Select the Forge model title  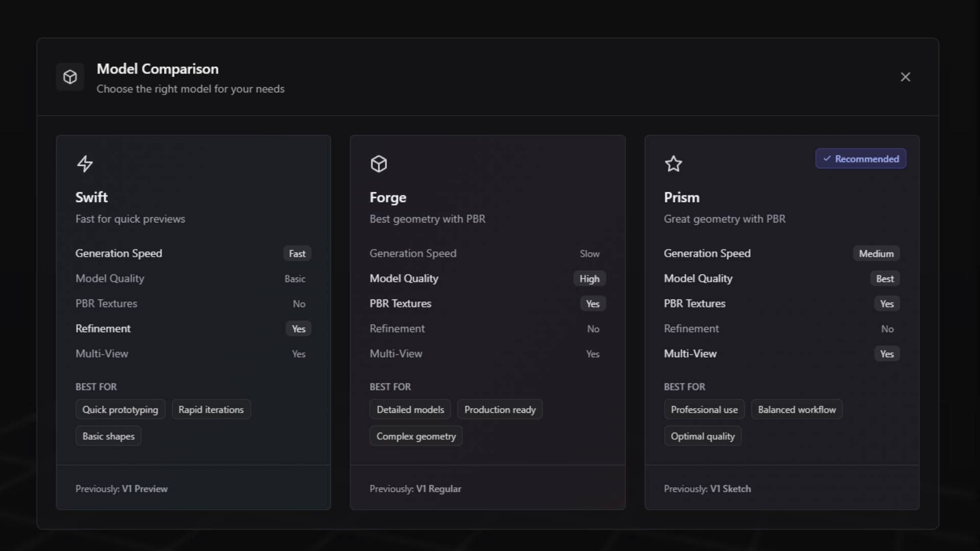pos(388,197)
